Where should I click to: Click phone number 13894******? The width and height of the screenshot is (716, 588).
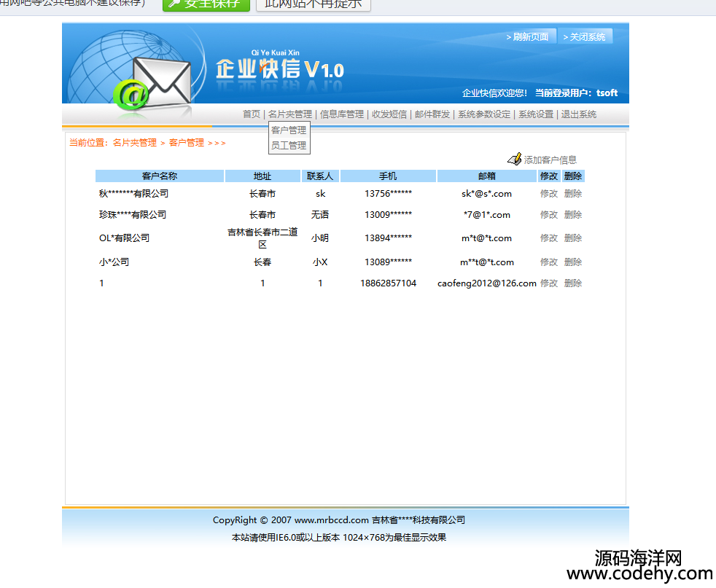click(388, 238)
